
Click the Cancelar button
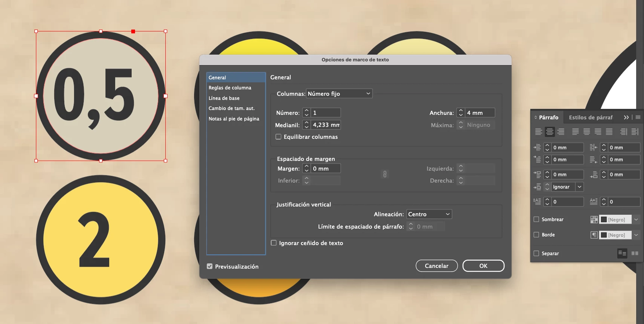click(436, 266)
